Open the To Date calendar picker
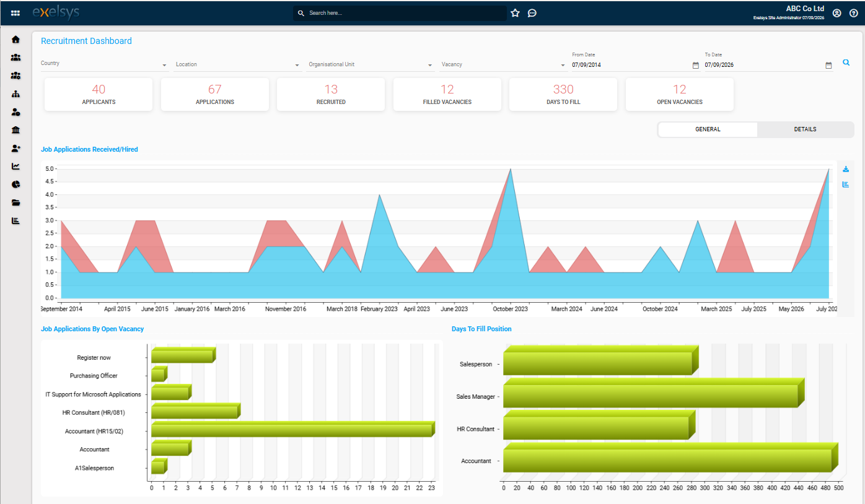The image size is (865, 504). point(828,65)
